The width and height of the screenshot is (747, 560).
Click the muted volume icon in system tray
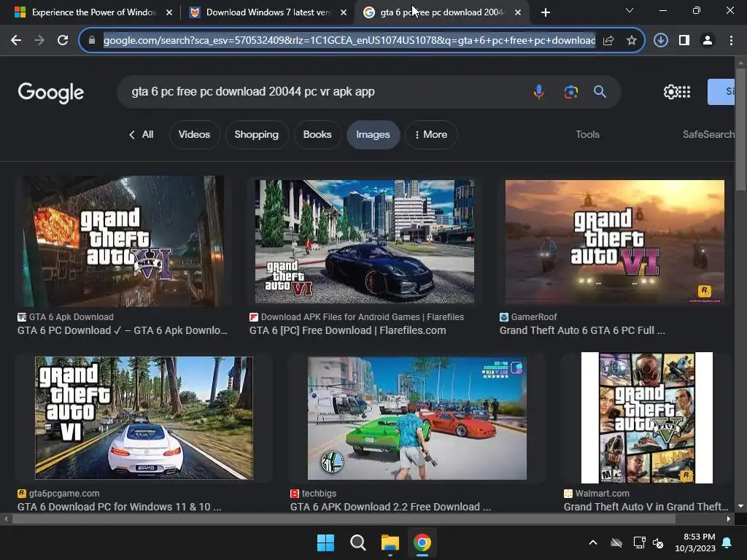coord(658,542)
